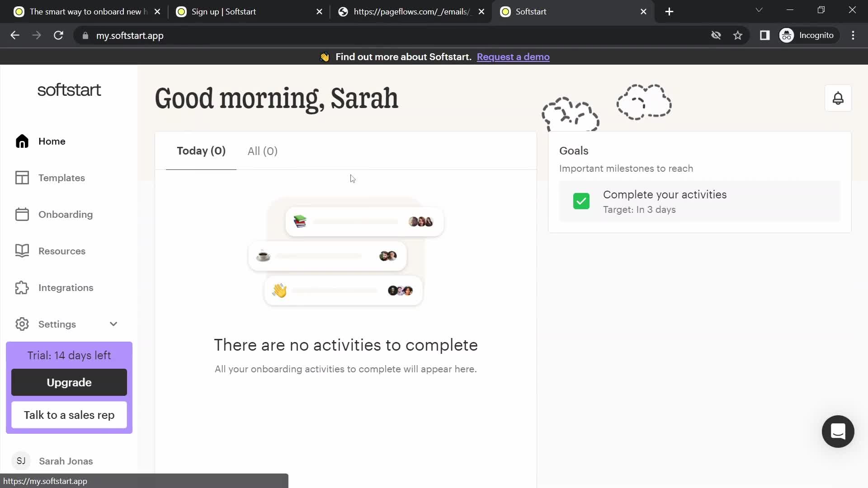Viewport: 868px width, 488px height.
Task: Click the Goals heading
Action: coord(574,151)
